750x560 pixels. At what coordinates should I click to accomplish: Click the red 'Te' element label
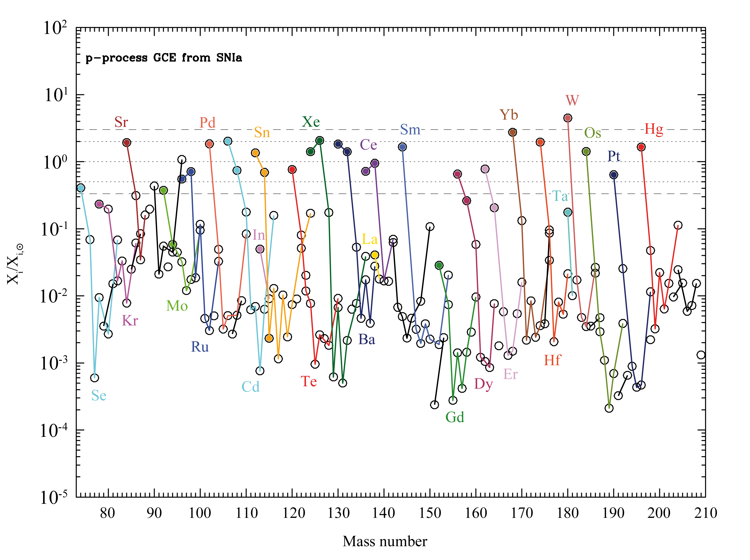(308, 382)
